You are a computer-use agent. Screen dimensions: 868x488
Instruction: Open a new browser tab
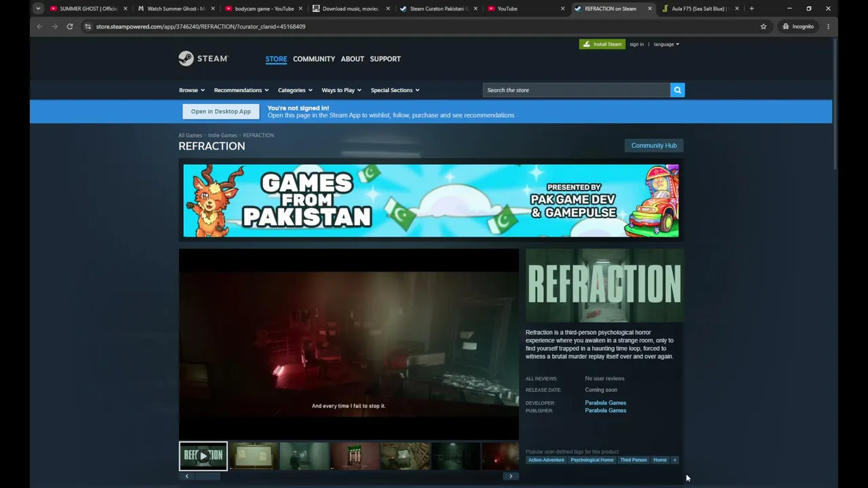(751, 9)
